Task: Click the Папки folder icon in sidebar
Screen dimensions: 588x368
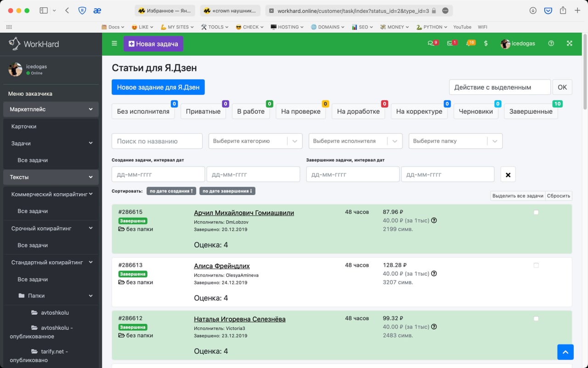Action: click(21, 296)
